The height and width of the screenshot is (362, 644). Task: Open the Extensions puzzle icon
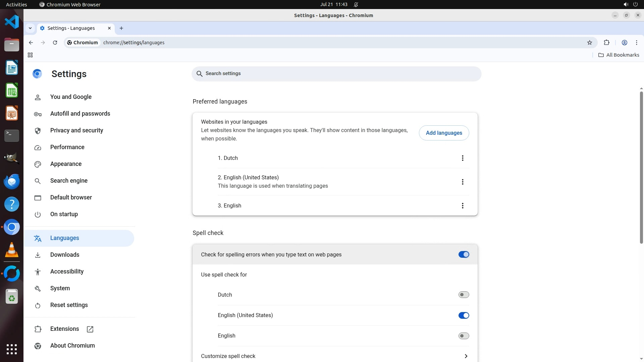(x=606, y=43)
